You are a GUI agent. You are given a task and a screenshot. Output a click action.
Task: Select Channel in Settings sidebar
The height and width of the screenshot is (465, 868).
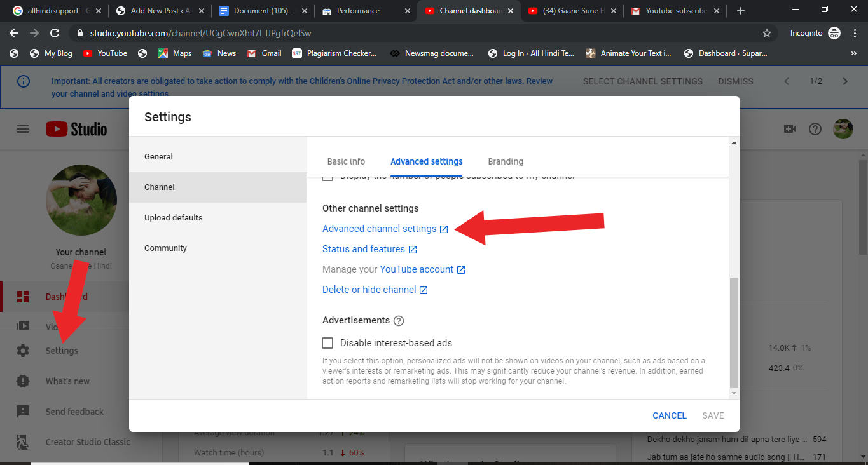click(x=218, y=187)
